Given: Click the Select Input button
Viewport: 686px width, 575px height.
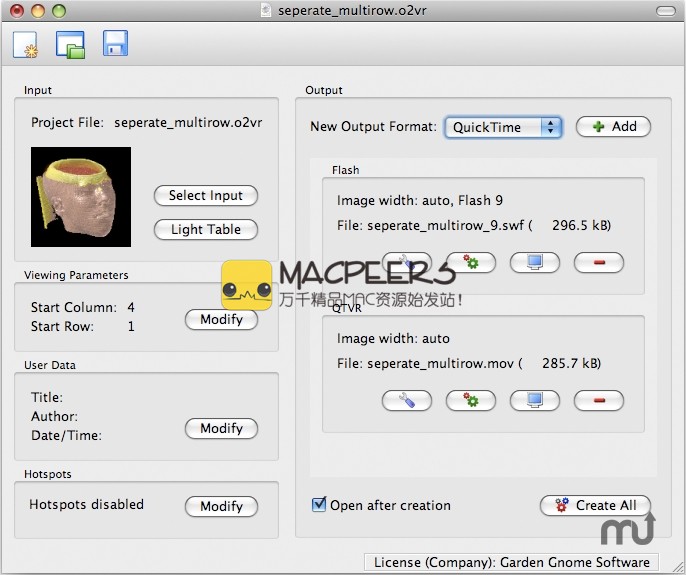Looking at the screenshot, I should (x=206, y=196).
